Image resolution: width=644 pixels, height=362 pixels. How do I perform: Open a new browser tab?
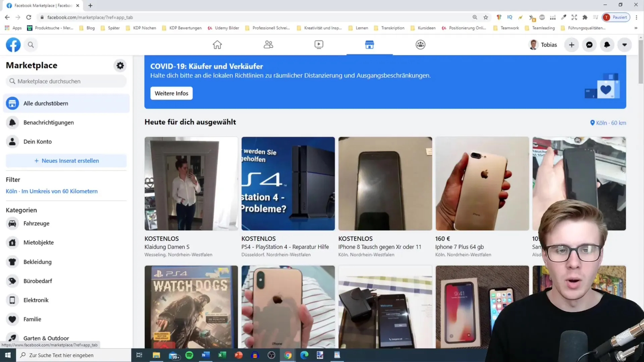click(x=90, y=5)
